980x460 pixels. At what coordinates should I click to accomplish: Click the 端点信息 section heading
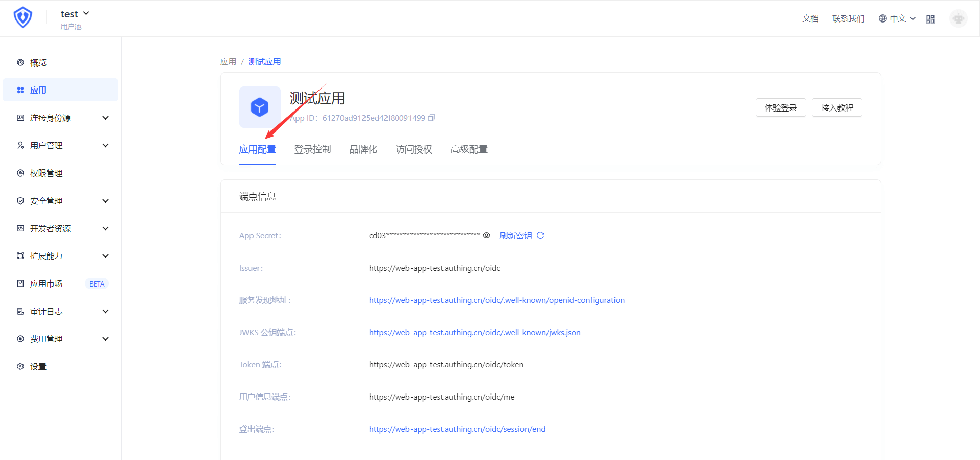tap(258, 196)
